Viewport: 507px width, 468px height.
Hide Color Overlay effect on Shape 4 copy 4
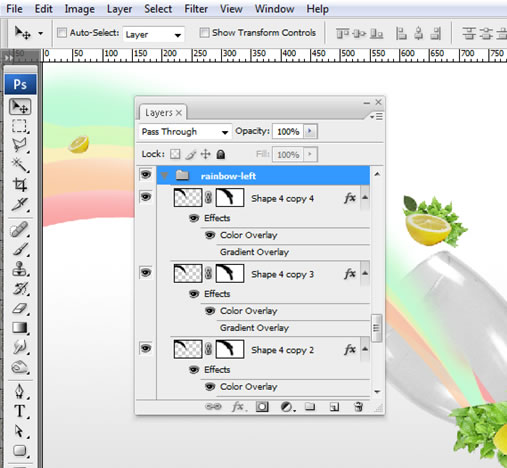[x=210, y=235]
